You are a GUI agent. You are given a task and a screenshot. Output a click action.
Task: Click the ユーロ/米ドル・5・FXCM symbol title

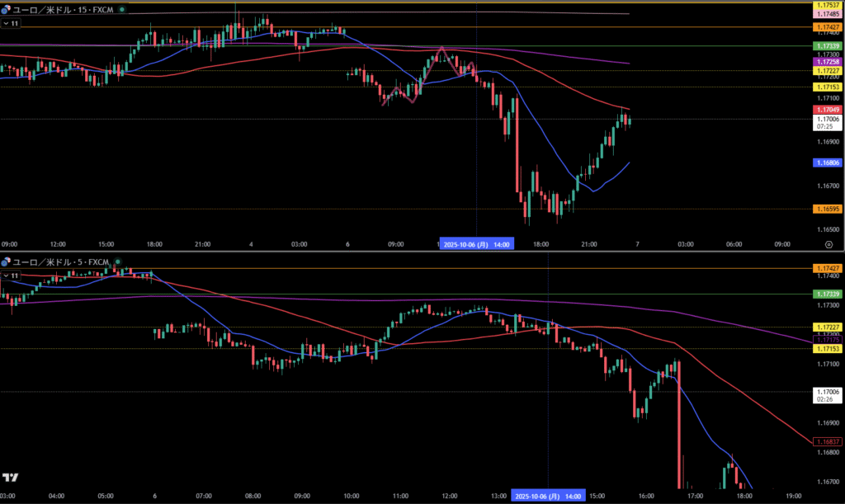(59, 262)
